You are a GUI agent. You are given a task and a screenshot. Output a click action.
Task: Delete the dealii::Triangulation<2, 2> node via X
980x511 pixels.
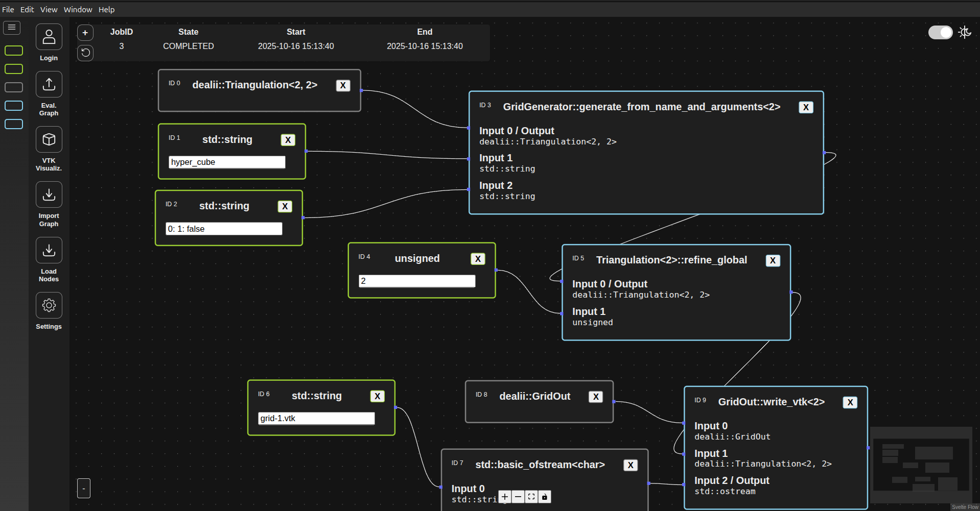pyautogui.click(x=343, y=85)
